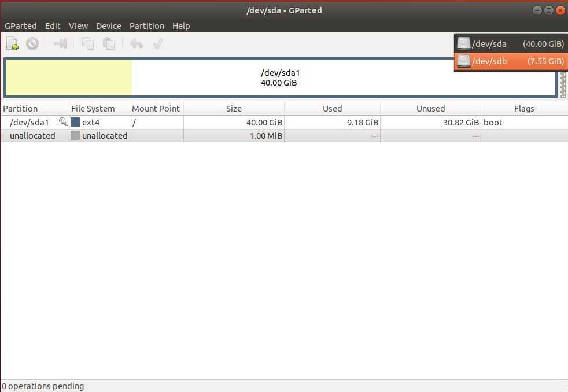This screenshot has width=568, height=392.
Task: Open the Help menu
Action: pyautogui.click(x=181, y=26)
